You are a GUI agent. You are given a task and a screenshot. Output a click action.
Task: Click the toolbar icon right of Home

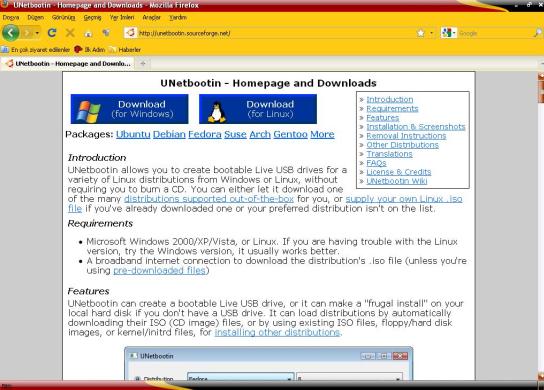(106, 33)
